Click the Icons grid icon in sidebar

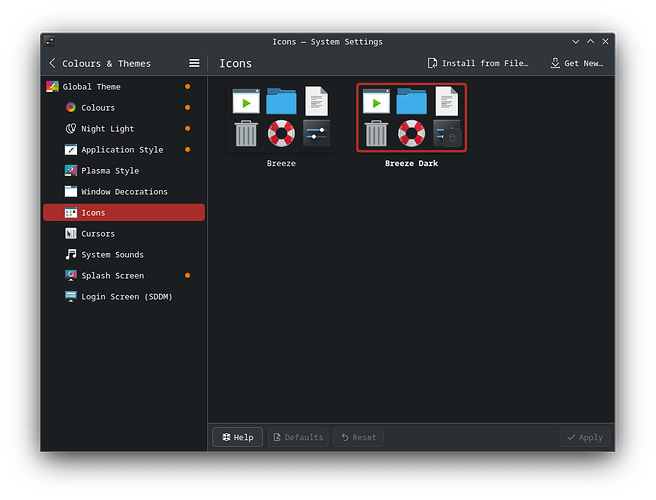[71, 213]
